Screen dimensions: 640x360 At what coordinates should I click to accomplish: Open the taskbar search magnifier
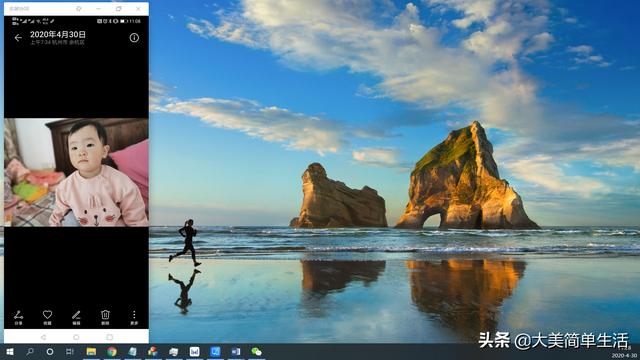tap(30, 351)
